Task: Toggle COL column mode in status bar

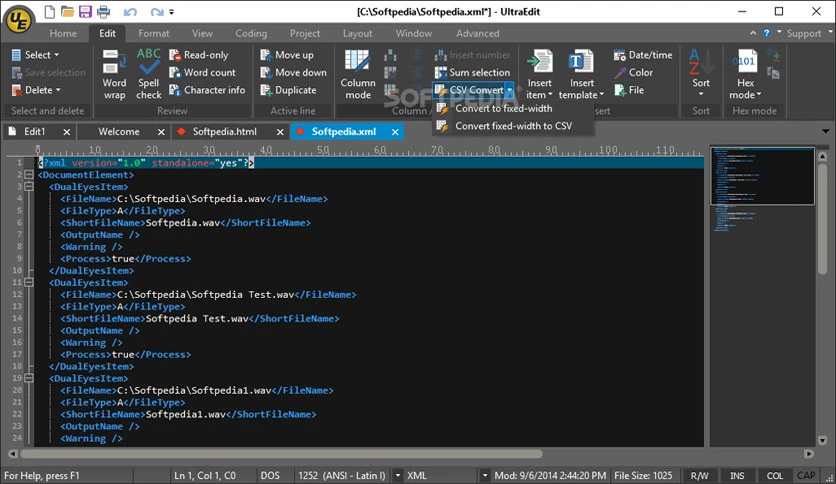Action: (x=775, y=475)
